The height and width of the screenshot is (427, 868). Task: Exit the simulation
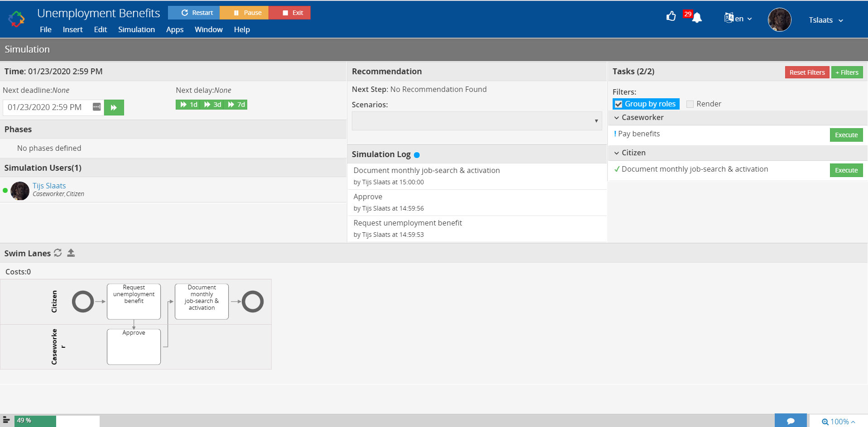tap(290, 13)
